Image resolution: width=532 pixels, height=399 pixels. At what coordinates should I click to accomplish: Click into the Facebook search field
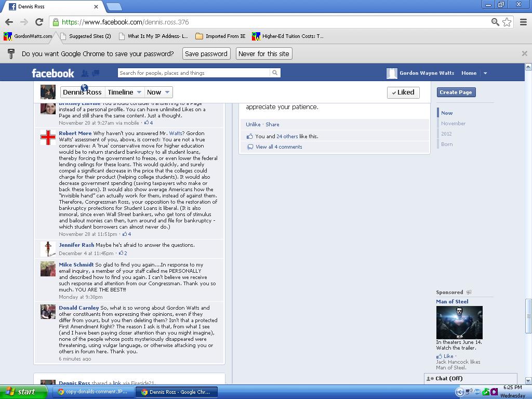194,73
